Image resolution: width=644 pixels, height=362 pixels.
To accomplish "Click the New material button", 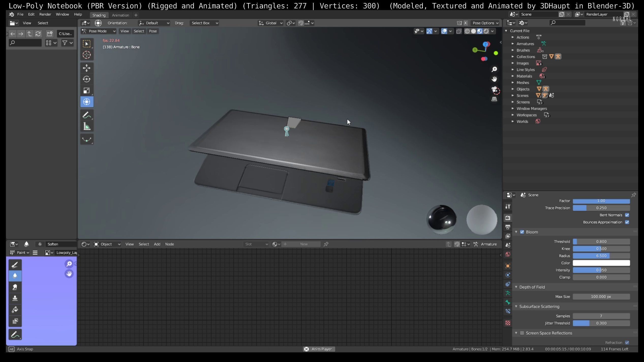I will coord(303,244).
